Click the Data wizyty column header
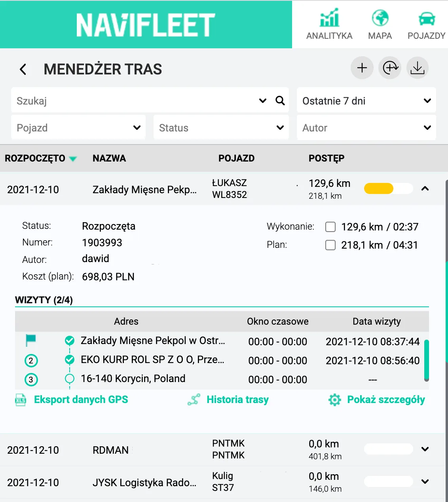 (x=377, y=321)
